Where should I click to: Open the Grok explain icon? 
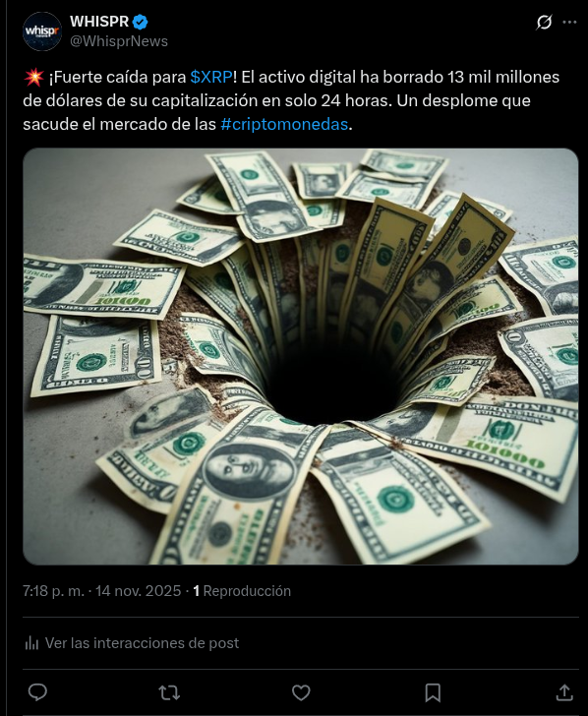click(544, 22)
